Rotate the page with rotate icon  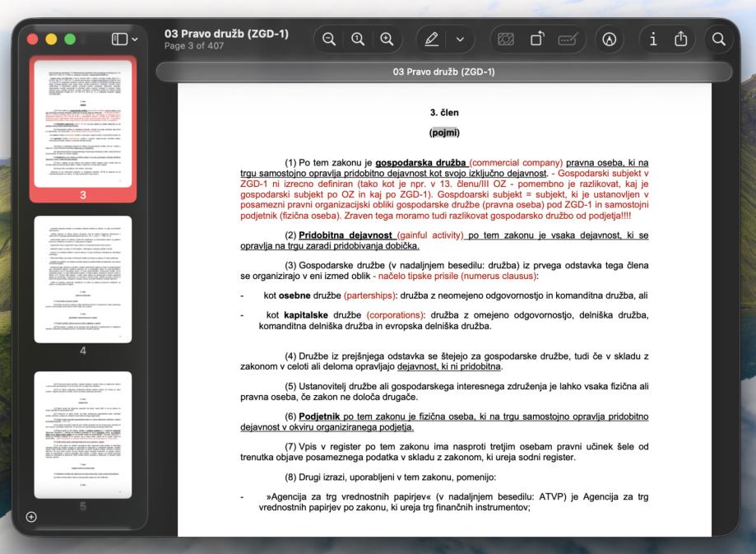537,39
